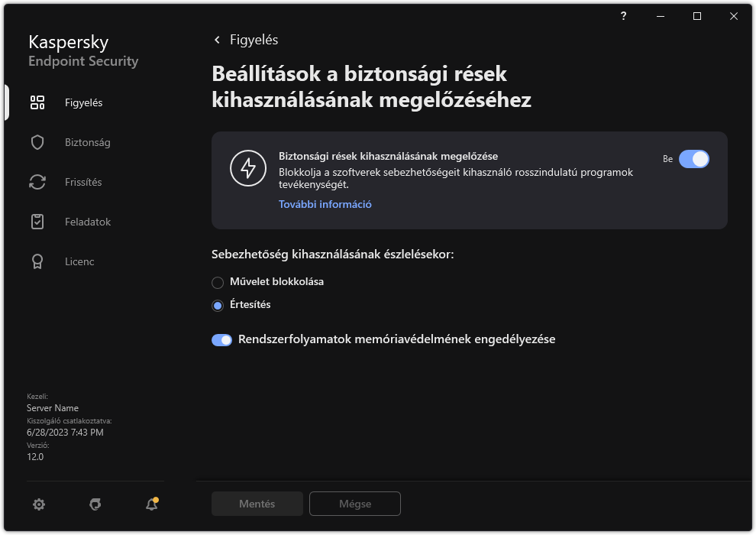
Task: Switch to Figyelés from the breadcrumb
Action: click(254, 39)
